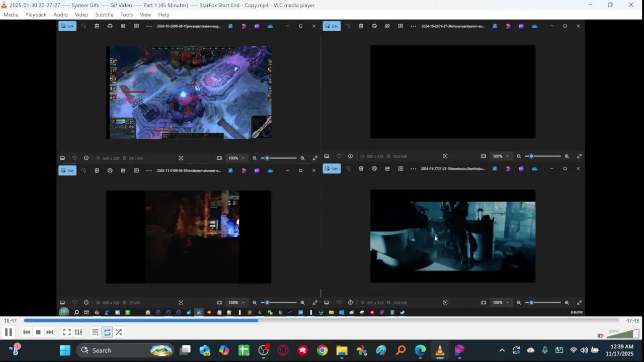Open See more menu in terminator2feelthebu window

(x=413, y=168)
